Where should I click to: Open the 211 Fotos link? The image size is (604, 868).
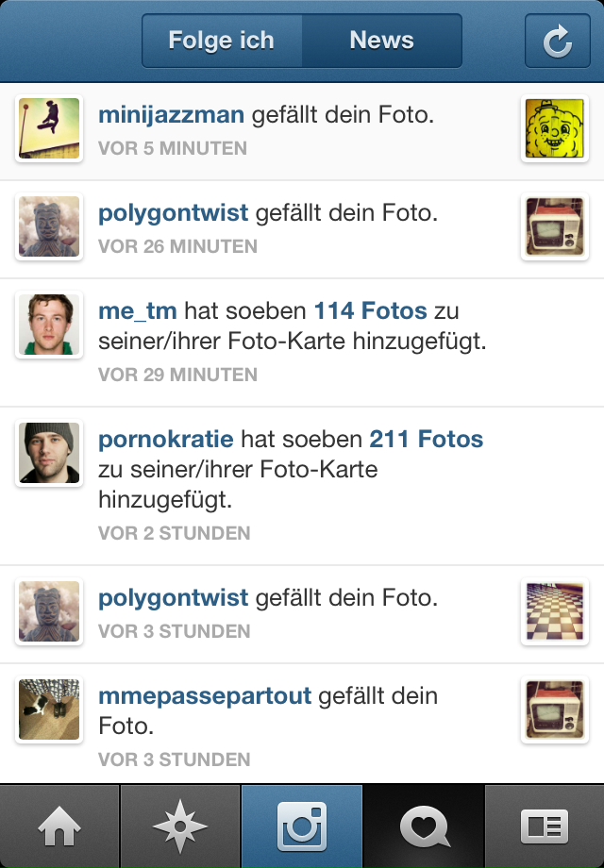427,439
